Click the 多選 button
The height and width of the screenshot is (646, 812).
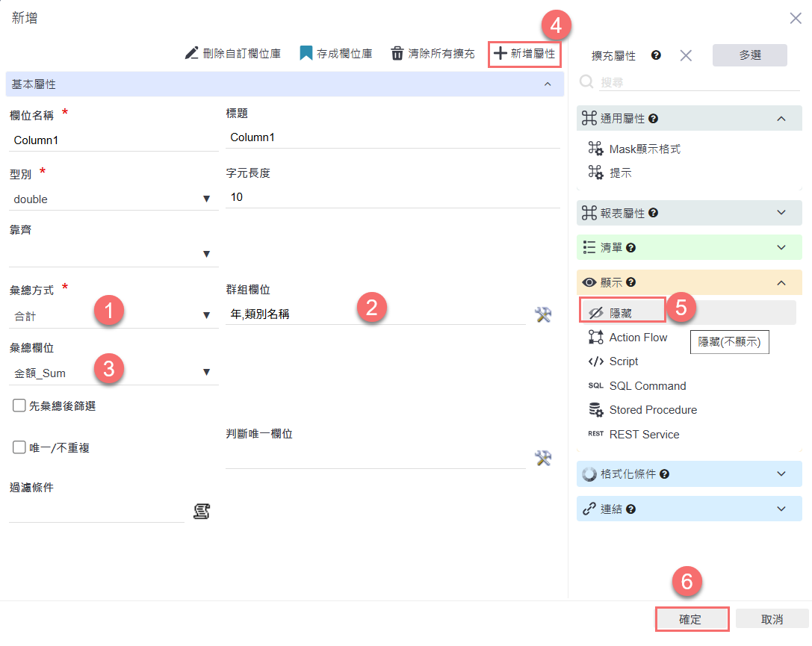point(749,55)
